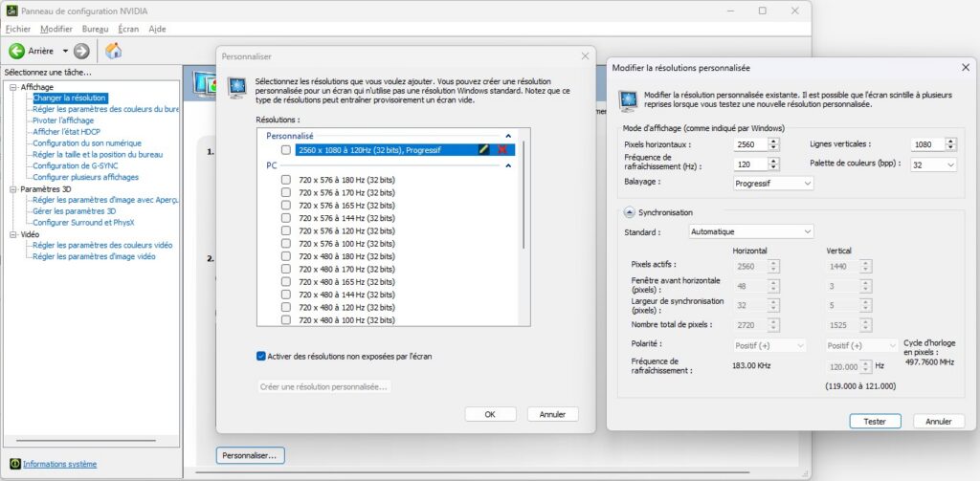Collapse Synchronisation section with round arrow icon
This screenshot has width=980, height=481.
[629, 212]
